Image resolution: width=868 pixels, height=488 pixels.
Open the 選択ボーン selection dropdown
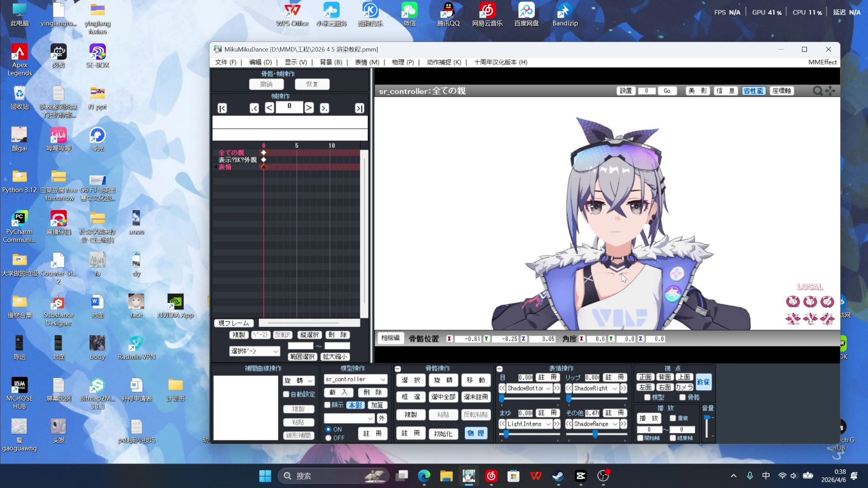[255, 351]
